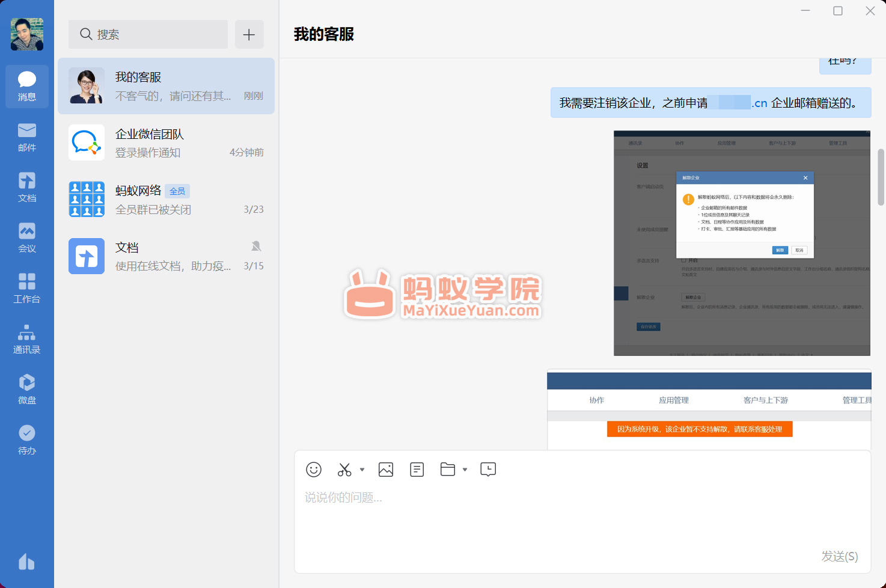Open the 邮件 mail section
This screenshot has width=886, height=588.
(x=27, y=138)
